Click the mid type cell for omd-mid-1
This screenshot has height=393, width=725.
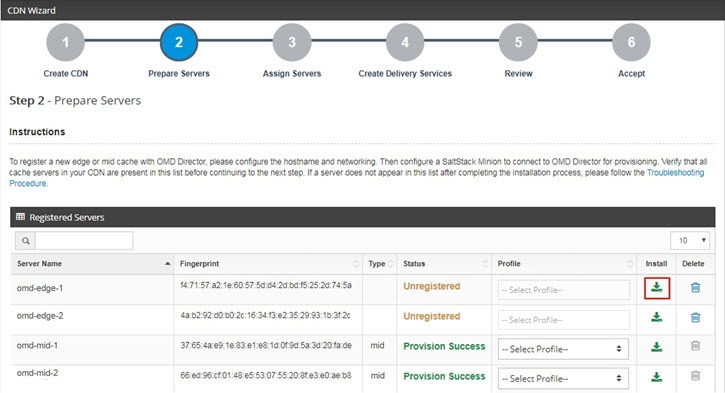click(377, 345)
